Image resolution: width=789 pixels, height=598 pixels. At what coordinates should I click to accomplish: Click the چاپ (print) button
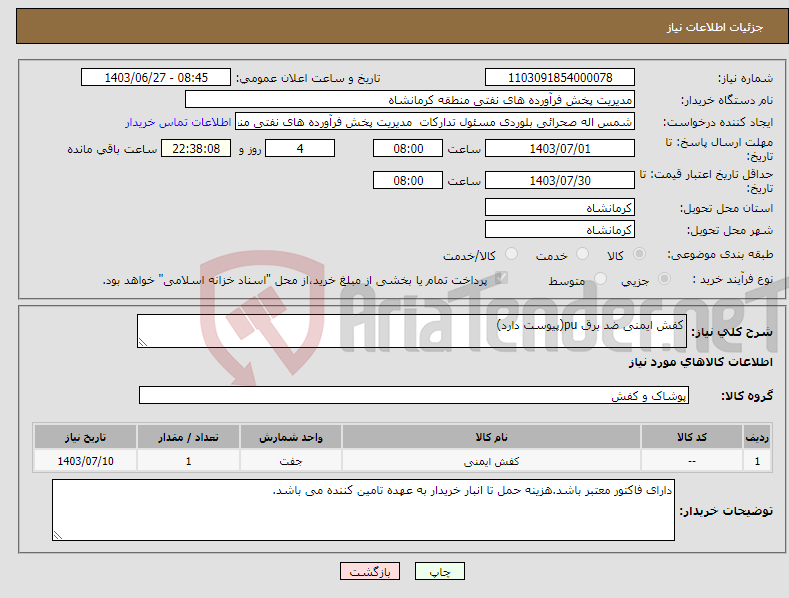click(439, 571)
